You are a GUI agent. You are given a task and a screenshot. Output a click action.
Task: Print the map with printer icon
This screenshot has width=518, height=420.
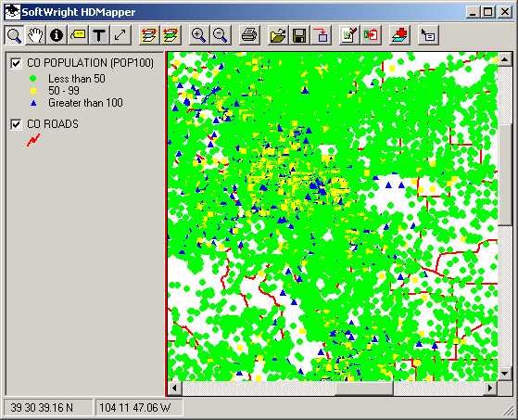(x=248, y=35)
